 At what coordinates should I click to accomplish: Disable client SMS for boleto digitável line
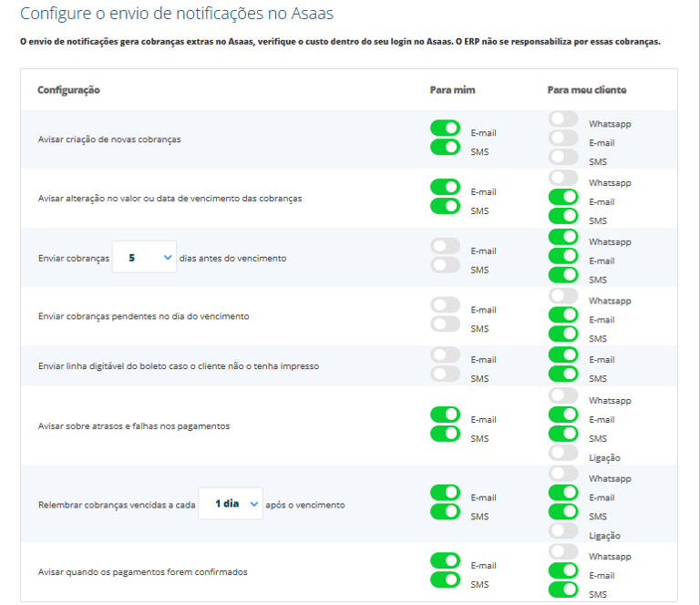coord(563,374)
